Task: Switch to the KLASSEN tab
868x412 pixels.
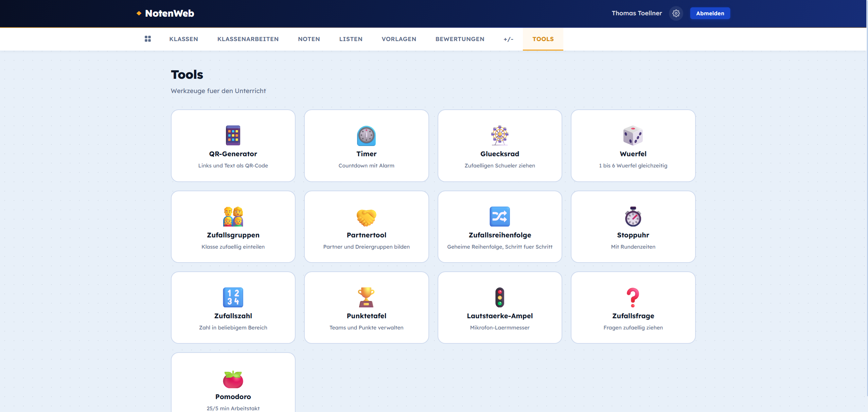Action: [x=184, y=39]
